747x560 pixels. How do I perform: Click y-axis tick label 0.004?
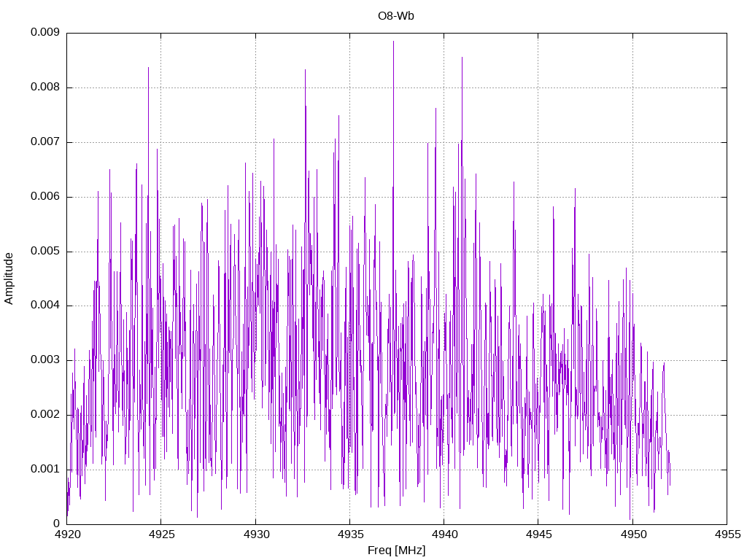click(45, 306)
